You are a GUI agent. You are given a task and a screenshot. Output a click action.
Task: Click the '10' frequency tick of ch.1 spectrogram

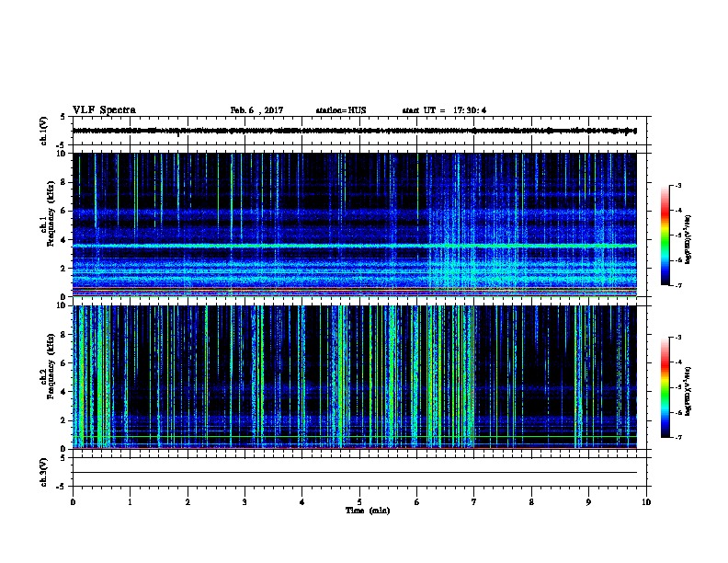pos(62,154)
